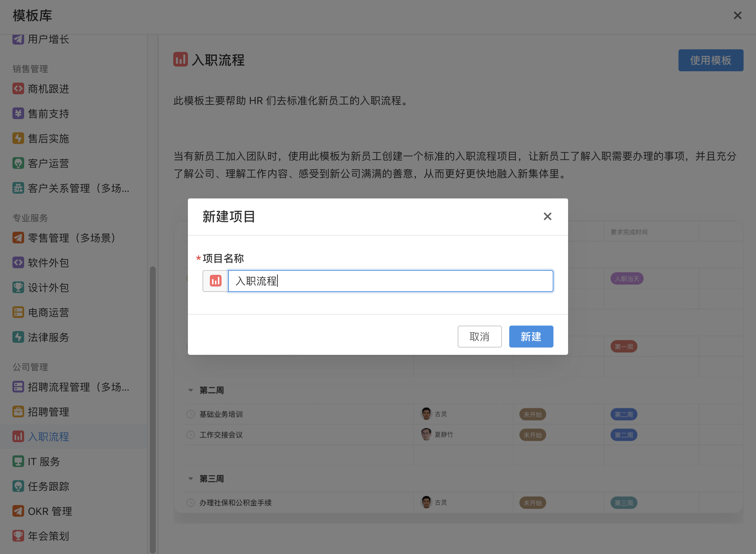Close the 模板库 window
Viewport: 756px width, 554px height.
pyautogui.click(x=737, y=15)
